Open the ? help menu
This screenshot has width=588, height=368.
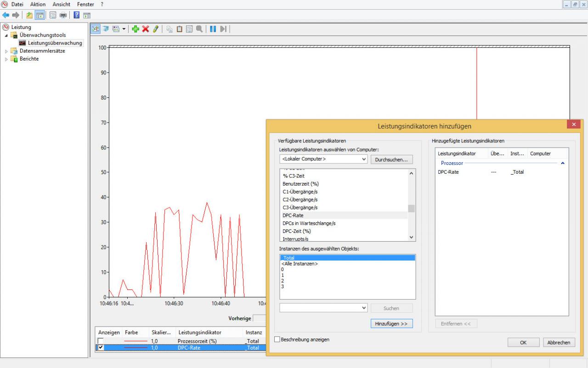click(102, 4)
